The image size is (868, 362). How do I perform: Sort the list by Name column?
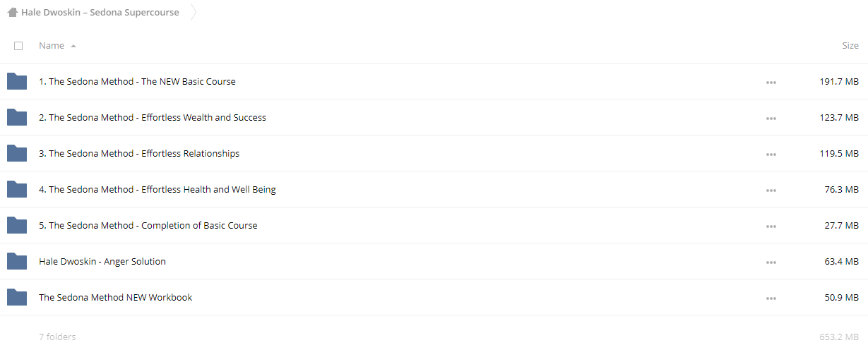52,46
